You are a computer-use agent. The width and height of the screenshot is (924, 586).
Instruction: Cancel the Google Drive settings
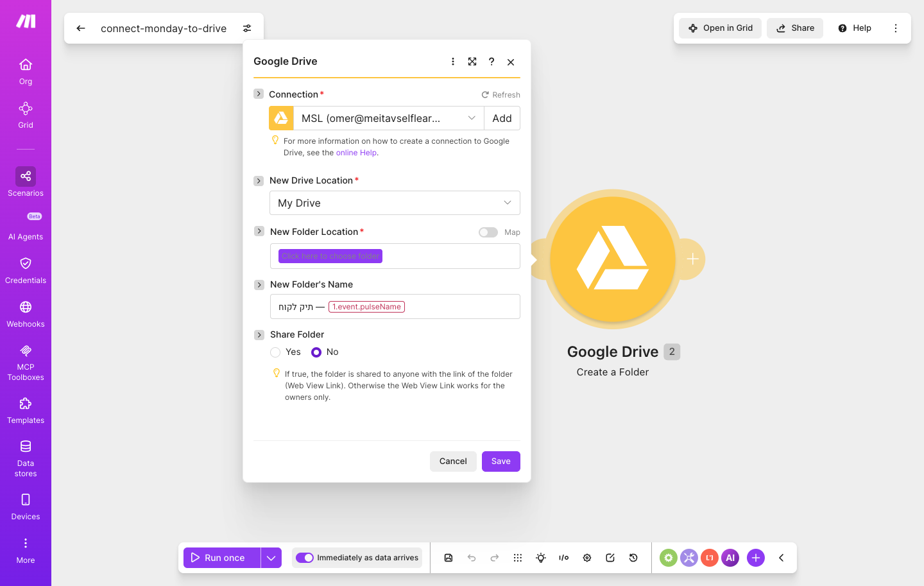pos(453,461)
